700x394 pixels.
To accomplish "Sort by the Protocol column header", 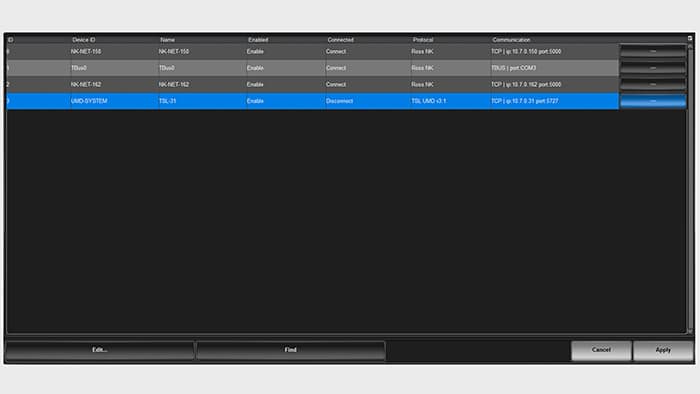I will 423,40.
